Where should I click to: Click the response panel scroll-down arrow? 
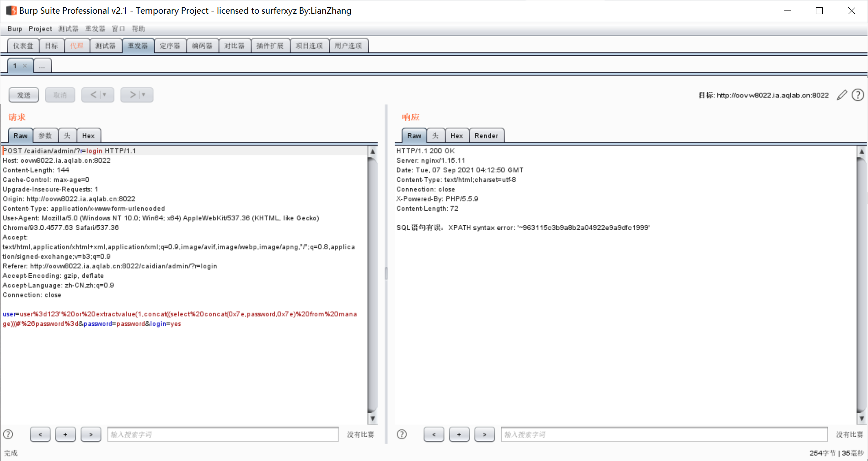(x=862, y=419)
